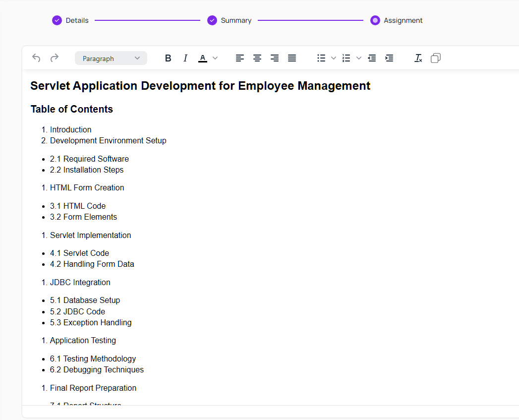The width and height of the screenshot is (519, 420).
Task: Open the Paragraph style dropdown
Action: [x=111, y=58]
